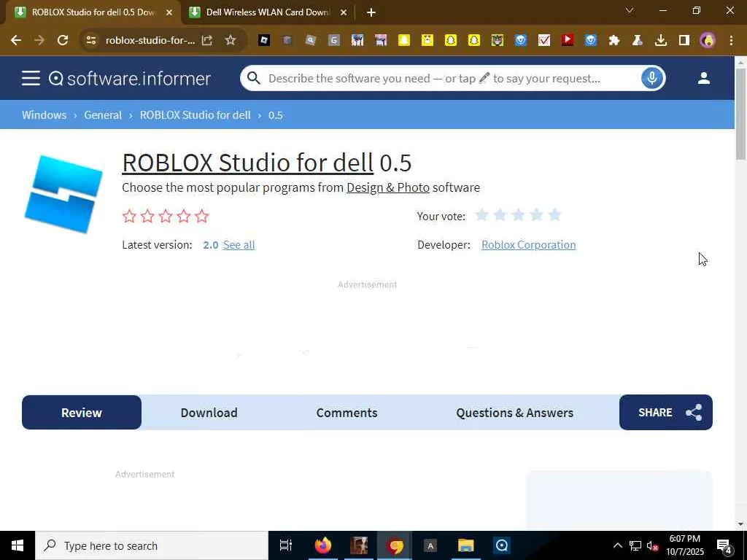Image resolution: width=747 pixels, height=560 pixels.
Task: Select the ROBLOX Studio for dell browser tab
Action: pyautogui.click(x=93, y=12)
